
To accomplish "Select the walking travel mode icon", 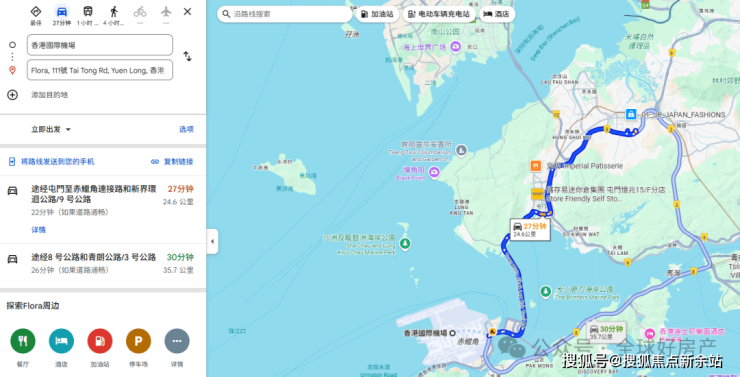I will click(x=114, y=12).
